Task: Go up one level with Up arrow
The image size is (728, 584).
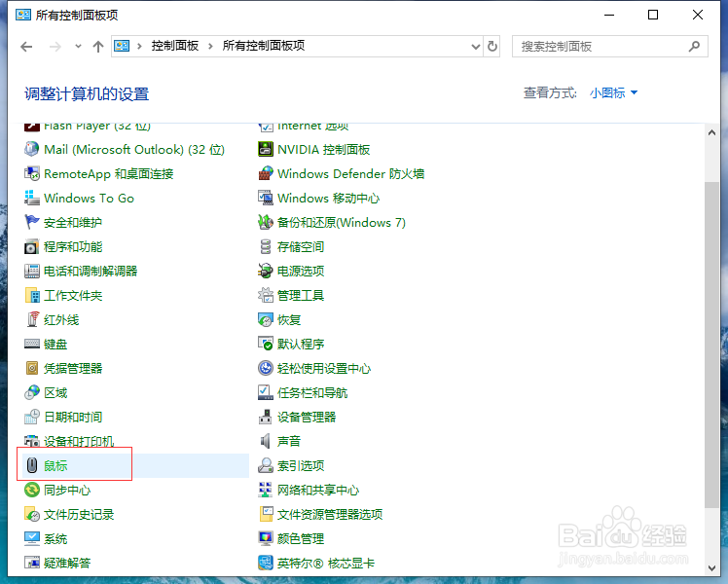Action: pyautogui.click(x=98, y=47)
